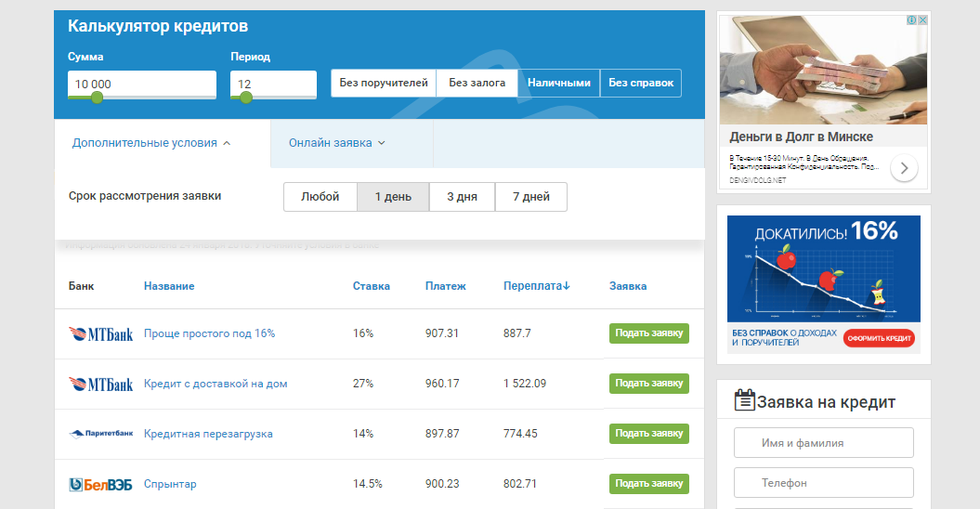Select 3 дня review period
The width and height of the screenshot is (980, 509).
[x=462, y=197]
